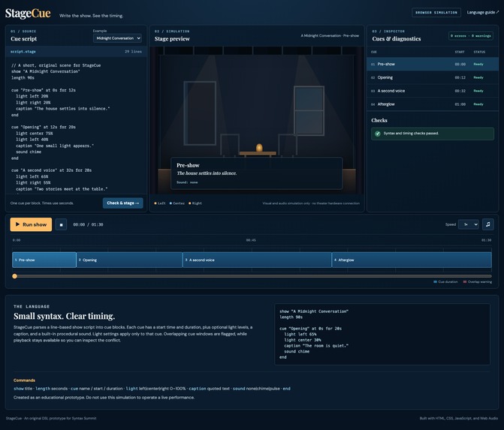Click the Overlap warning legend swatch
The width and height of the screenshot is (504, 430).
[465, 282]
